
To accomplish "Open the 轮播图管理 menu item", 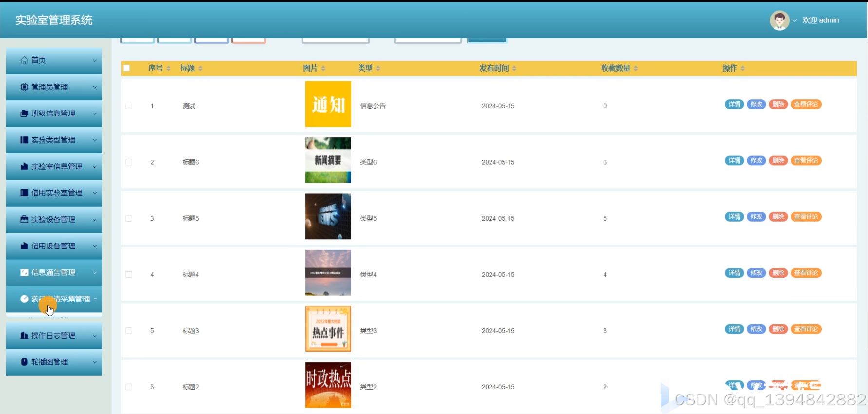I will pyautogui.click(x=54, y=362).
